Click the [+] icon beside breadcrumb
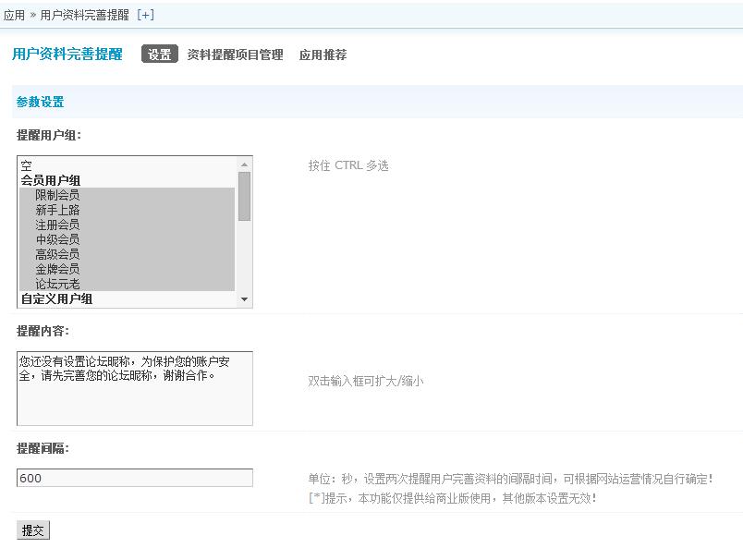743x560 pixels. tap(145, 15)
